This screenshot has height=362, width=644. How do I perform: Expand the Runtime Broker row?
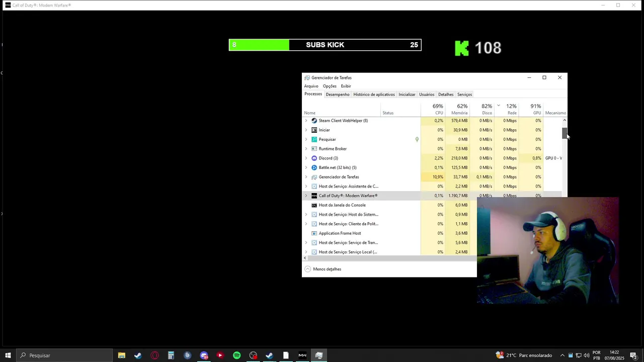[306, 149]
